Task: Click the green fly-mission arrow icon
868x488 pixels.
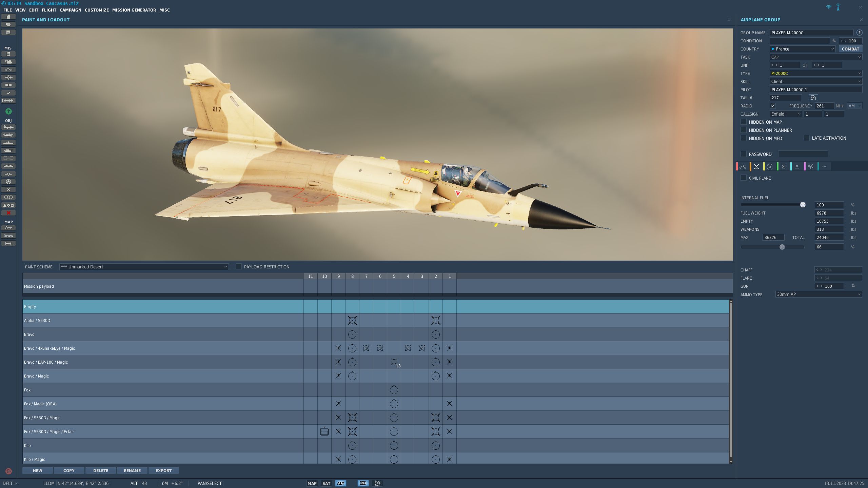Action: 8,111
